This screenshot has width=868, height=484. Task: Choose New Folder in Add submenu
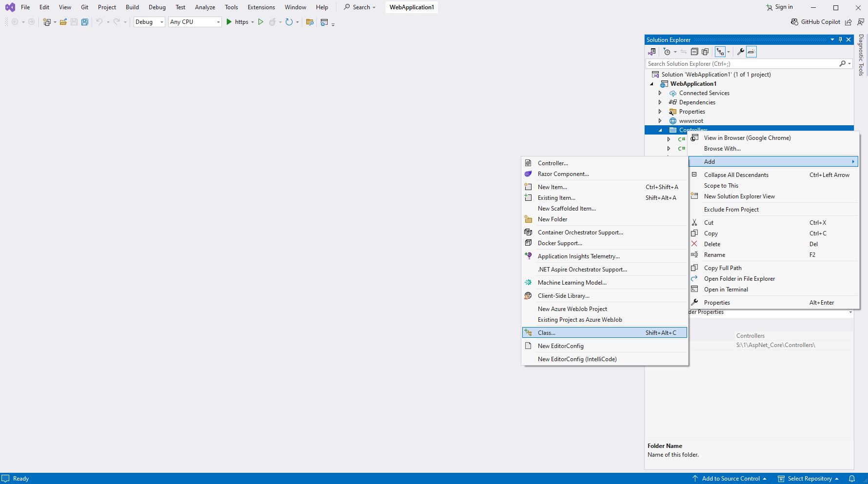tap(552, 219)
